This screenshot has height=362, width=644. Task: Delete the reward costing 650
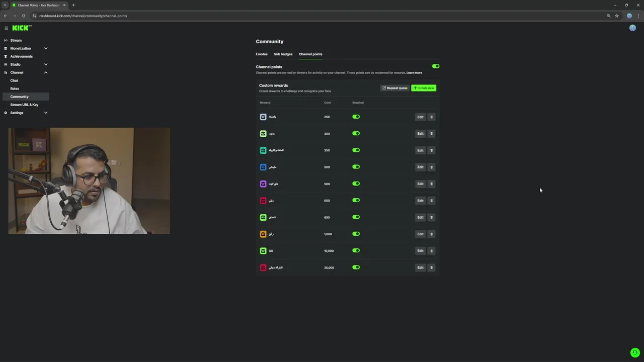point(431,217)
